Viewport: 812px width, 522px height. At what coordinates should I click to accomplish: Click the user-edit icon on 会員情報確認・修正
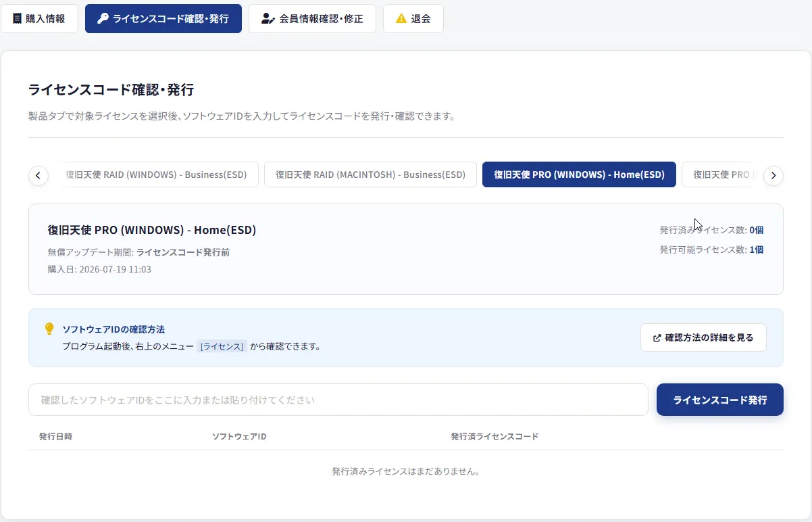pyautogui.click(x=268, y=19)
